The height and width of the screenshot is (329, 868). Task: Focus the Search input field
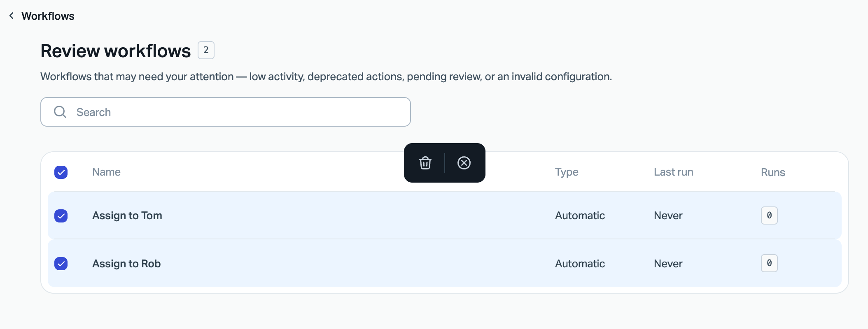click(x=226, y=112)
